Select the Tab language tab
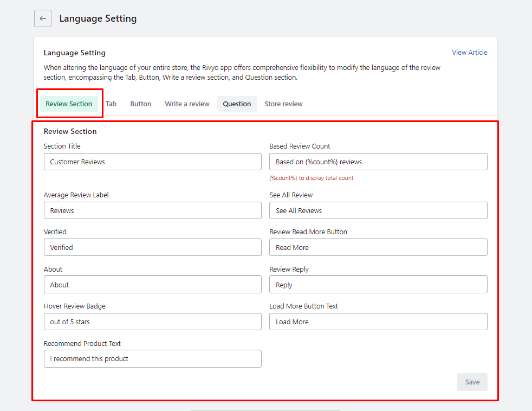This screenshot has width=532, height=411. tap(111, 104)
